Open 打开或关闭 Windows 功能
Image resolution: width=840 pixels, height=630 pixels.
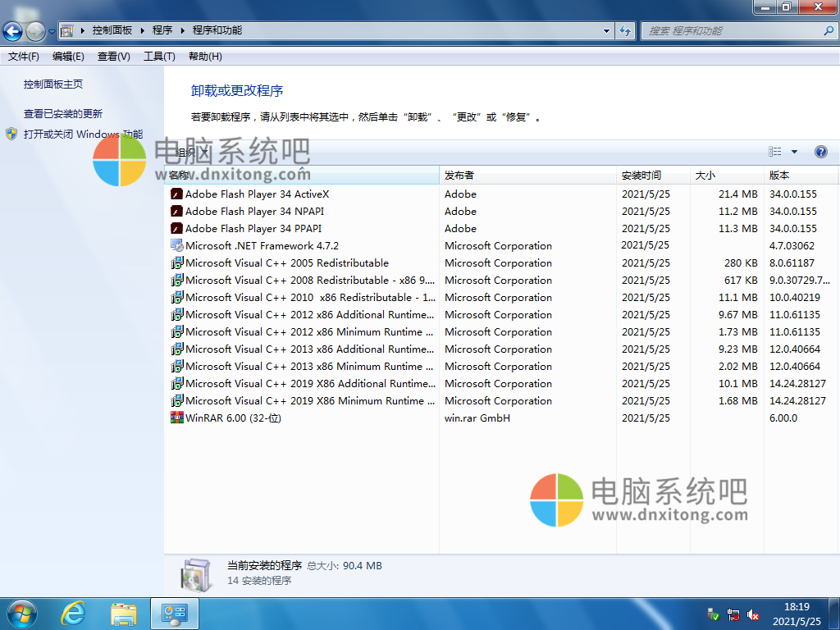[x=84, y=135]
